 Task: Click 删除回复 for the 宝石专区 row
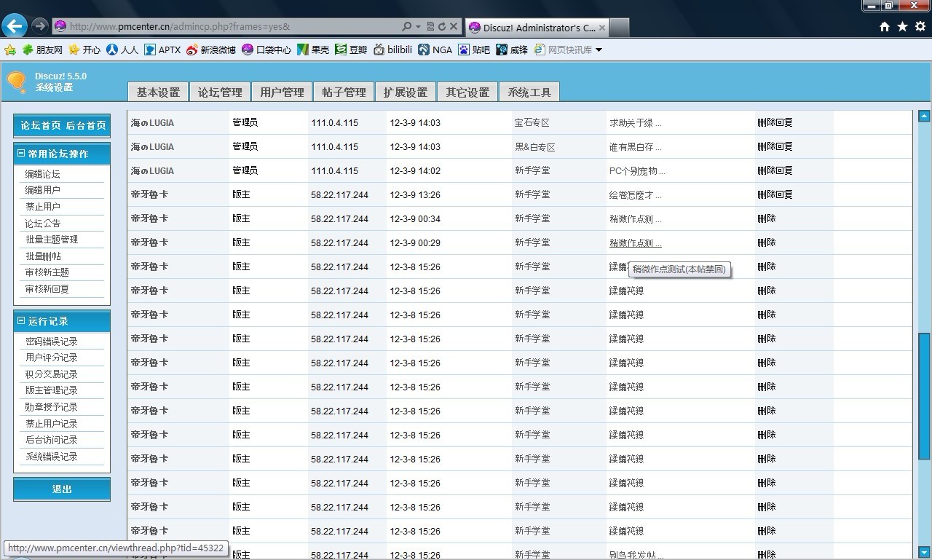775,122
